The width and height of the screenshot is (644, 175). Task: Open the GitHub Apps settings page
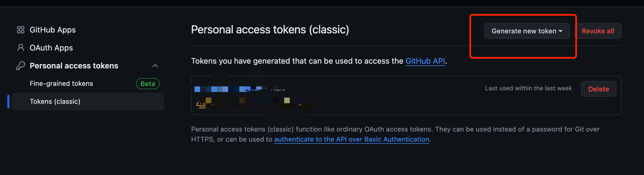[x=53, y=30]
